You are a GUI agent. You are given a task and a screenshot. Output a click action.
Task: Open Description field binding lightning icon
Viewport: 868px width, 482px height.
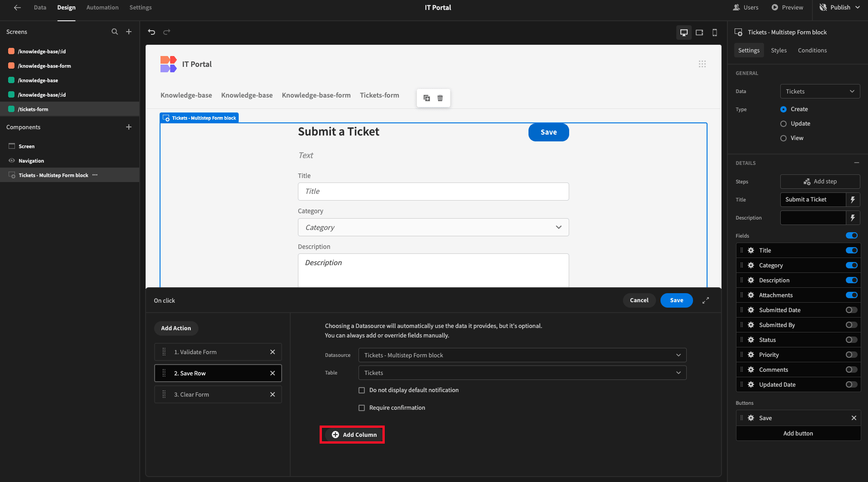pos(853,218)
